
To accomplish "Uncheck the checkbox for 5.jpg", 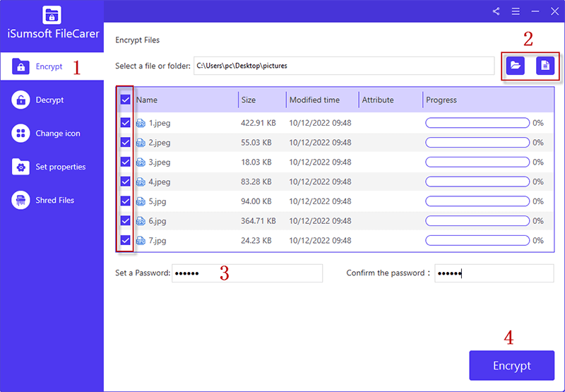I will click(125, 201).
